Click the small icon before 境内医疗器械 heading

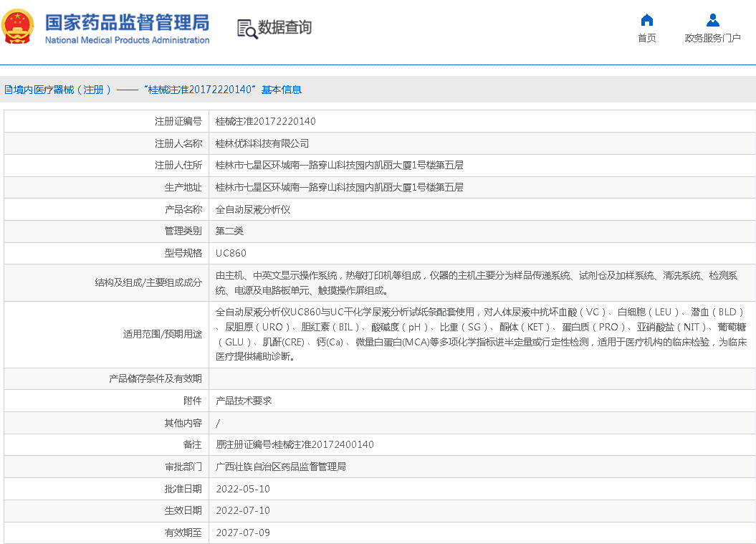[x=7, y=90]
